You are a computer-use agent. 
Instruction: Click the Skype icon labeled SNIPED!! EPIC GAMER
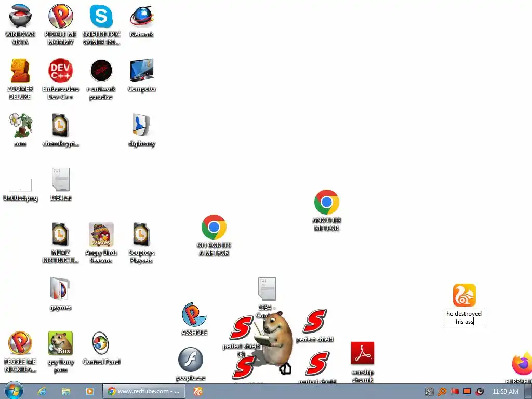click(x=101, y=16)
